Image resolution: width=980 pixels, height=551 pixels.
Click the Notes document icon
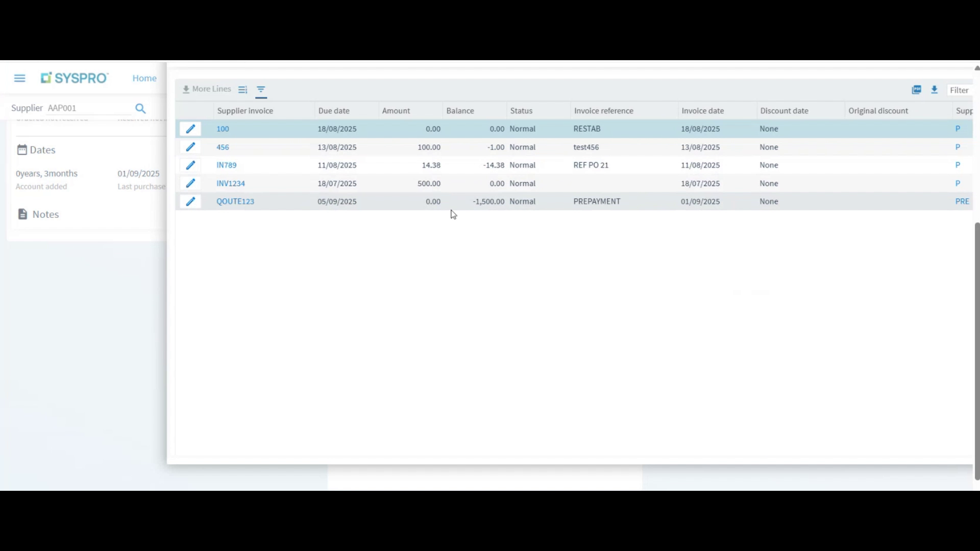pos(22,214)
